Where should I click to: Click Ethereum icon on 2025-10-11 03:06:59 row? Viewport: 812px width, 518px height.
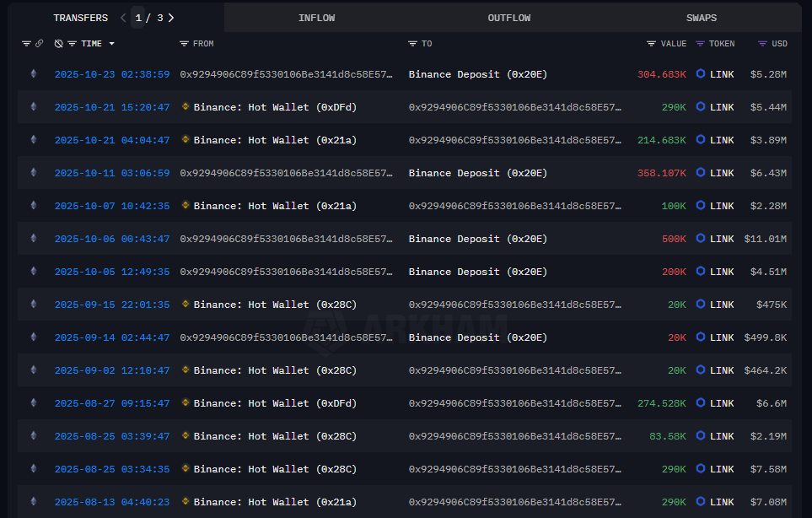click(34, 172)
